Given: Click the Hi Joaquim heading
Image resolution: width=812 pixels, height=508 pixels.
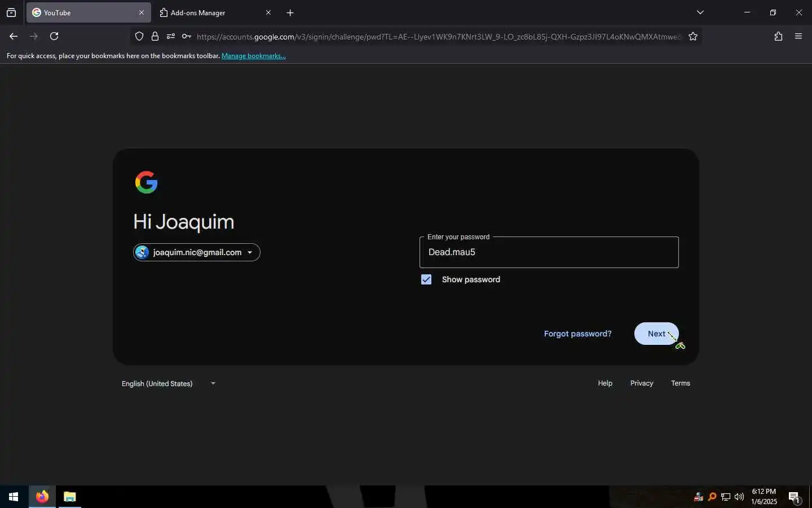Looking at the screenshot, I should [184, 222].
